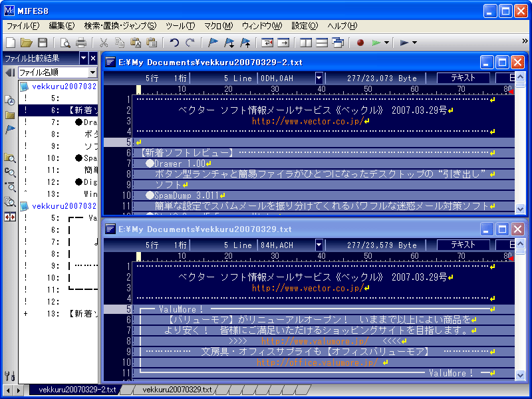Open the ファイル名順 sort dropdown
Viewport: 532px width, 399px height.
92,72
